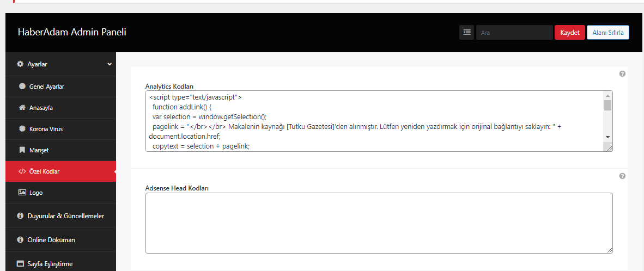This screenshot has height=271, width=644.
Task: Collapse the Ayarlar menu chevron
Action: coord(110,64)
